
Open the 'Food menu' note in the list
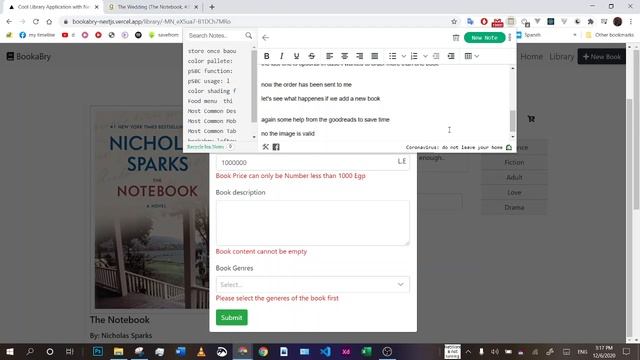(210, 101)
